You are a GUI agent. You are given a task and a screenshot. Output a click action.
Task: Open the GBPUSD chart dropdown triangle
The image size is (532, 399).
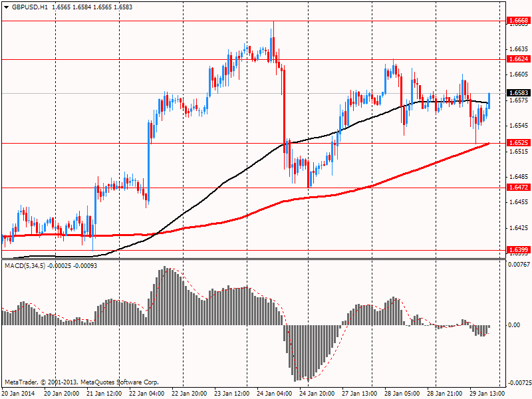point(7,7)
